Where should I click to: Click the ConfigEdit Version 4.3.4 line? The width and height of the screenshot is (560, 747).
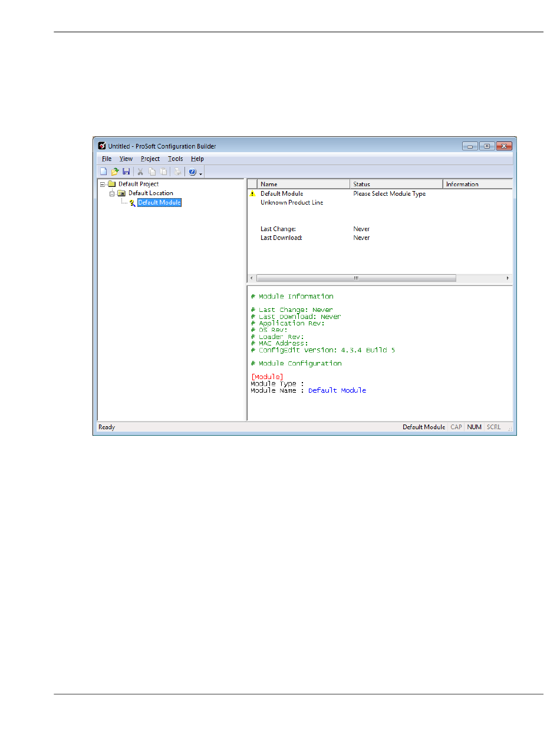[322, 350]
